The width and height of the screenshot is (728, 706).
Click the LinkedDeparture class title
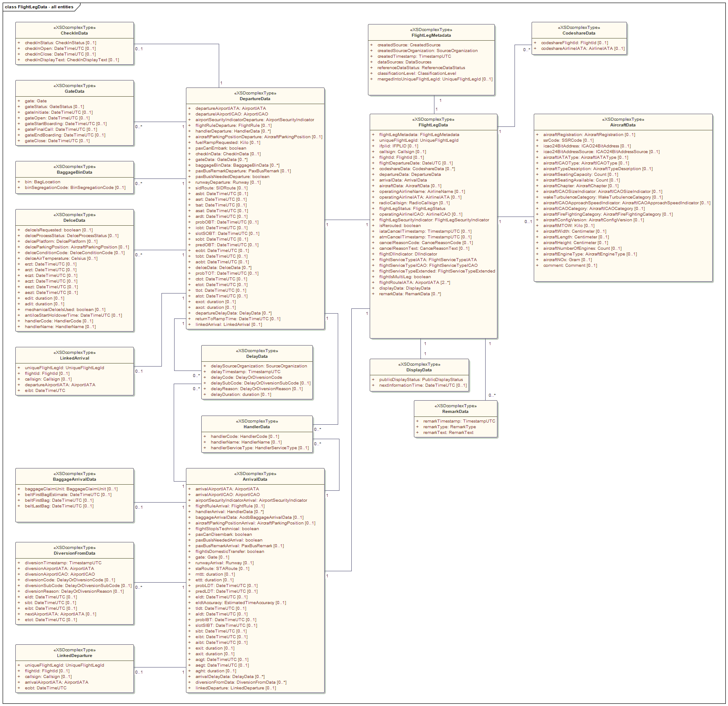(x=74, y=656)
